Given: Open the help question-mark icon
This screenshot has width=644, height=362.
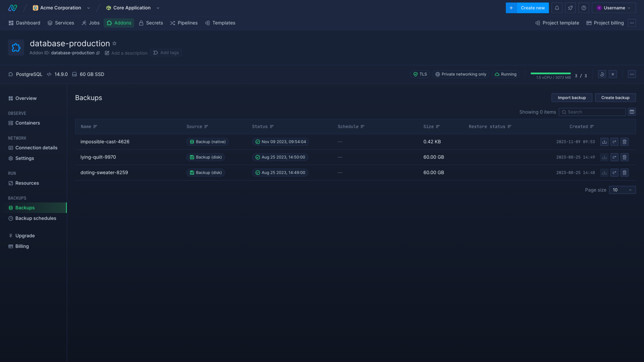Looking at the screenshot, I should [x=584, y=8].
